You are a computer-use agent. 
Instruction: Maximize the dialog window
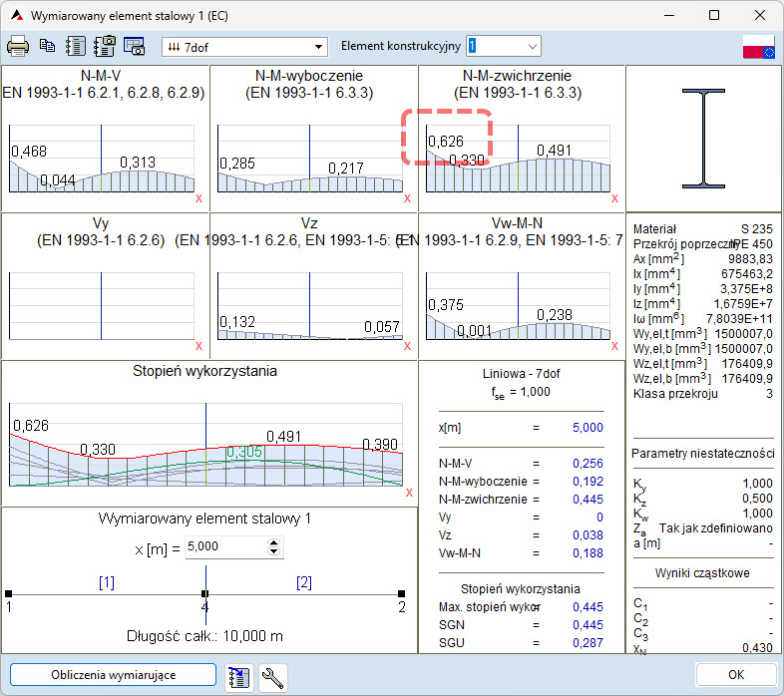714,15
